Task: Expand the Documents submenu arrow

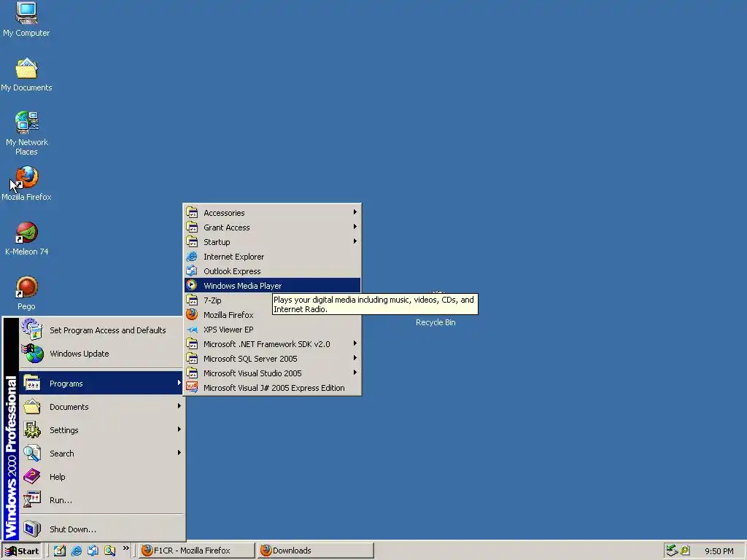Action: [x=179, y=406]
